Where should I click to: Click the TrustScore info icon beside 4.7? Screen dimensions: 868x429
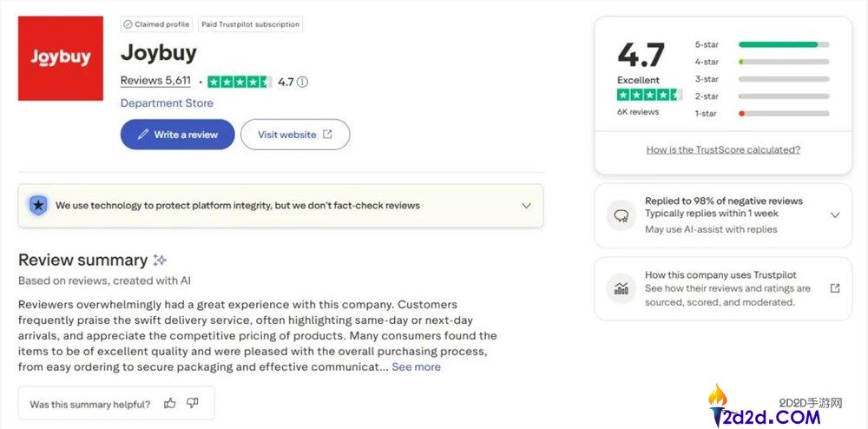pos(302,82)
